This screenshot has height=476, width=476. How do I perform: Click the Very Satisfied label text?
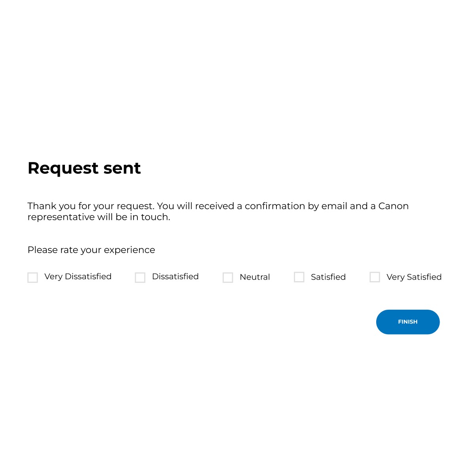tap(414, 277)
